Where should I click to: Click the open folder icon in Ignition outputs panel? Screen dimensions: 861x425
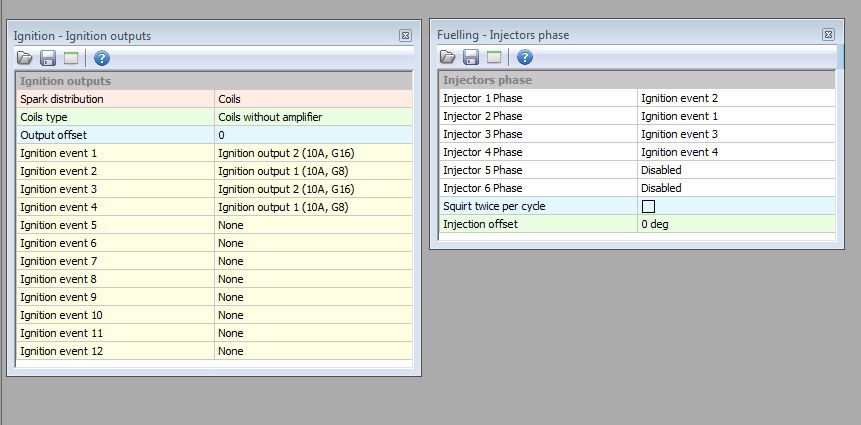point(26,59)
